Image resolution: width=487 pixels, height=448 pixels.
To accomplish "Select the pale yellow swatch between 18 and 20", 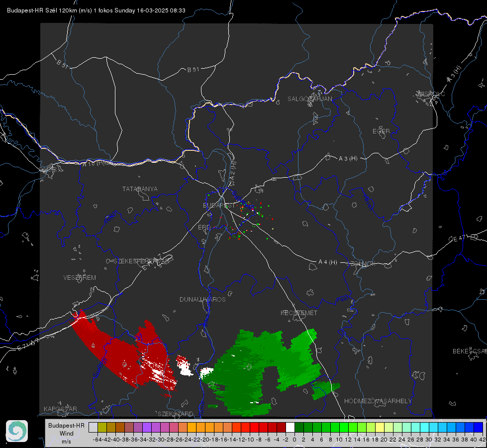I will point(380,428).
